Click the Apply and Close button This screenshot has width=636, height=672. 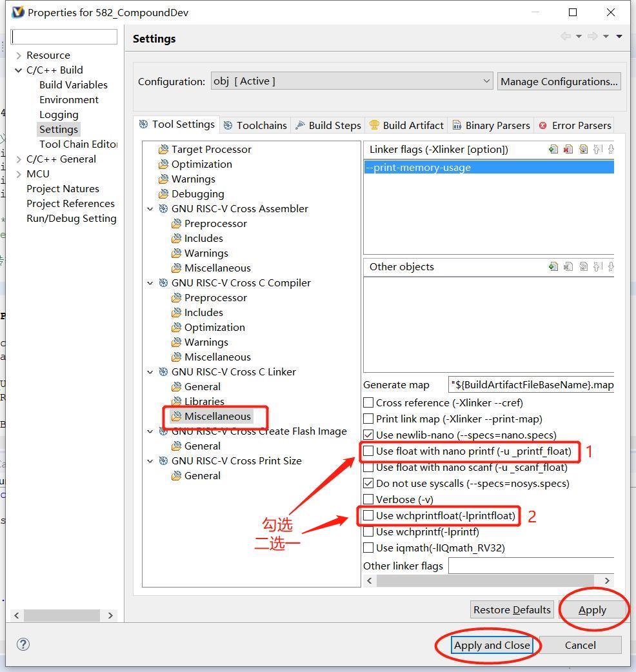click(492, 645)
